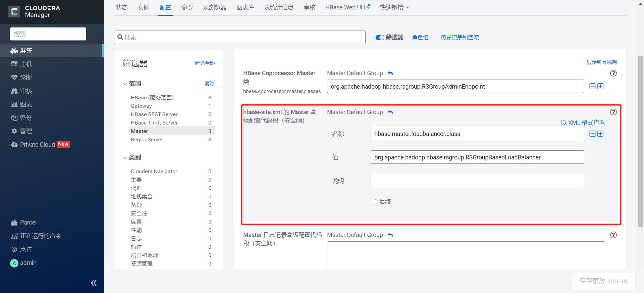
Task: Show help for hbase-site.xml Master snippet
Action: click(x=613, y=112)
